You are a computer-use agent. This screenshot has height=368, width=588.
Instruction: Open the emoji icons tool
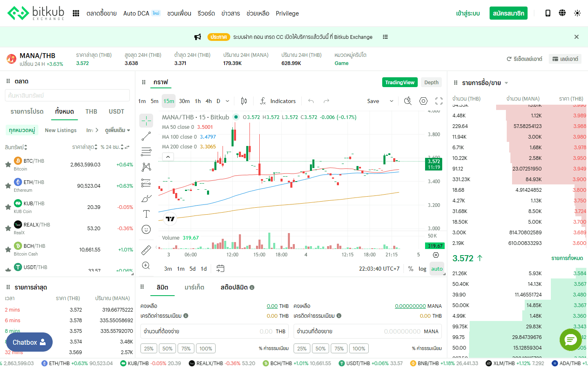[146, 229]
